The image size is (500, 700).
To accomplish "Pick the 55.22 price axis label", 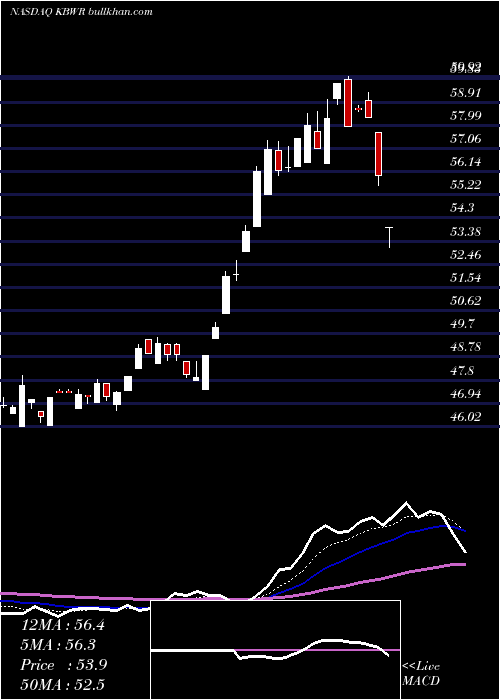I will (x=466, y=185).
